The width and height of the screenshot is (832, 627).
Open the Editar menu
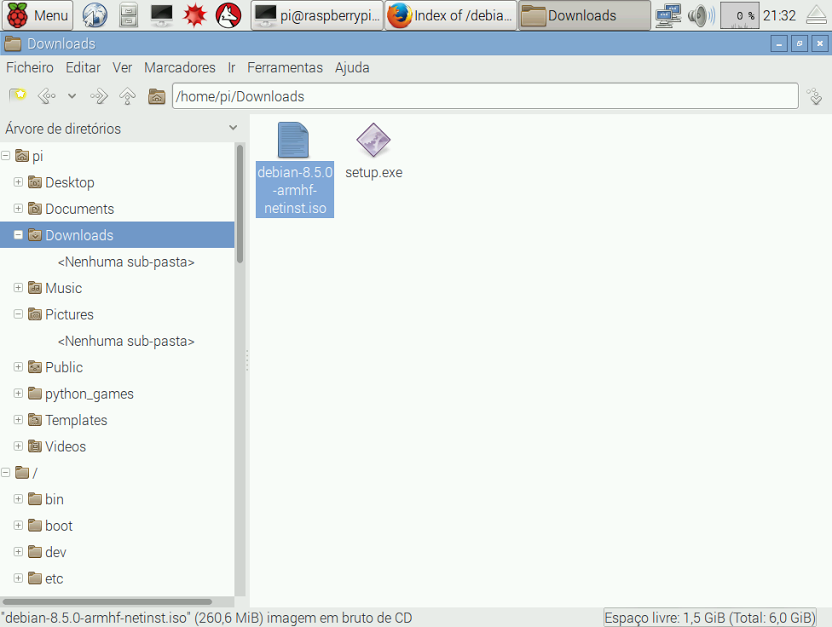pos(83,68)
